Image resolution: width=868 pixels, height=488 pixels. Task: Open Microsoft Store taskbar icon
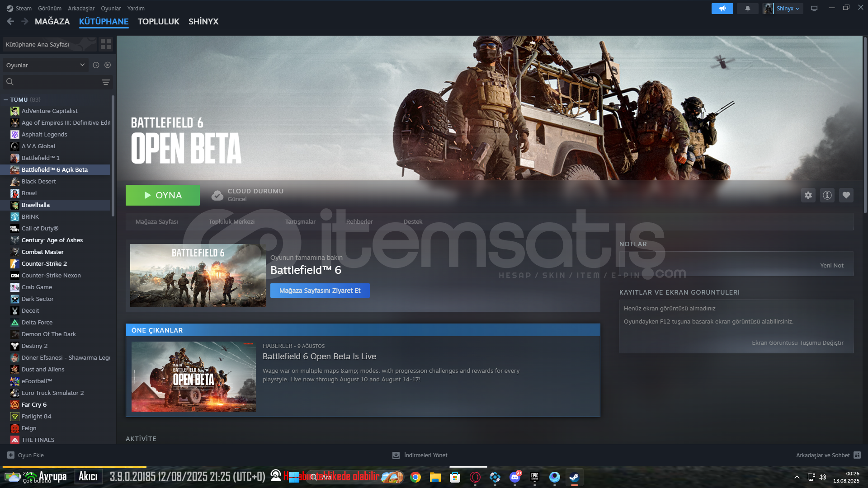[x=455, y=477]
